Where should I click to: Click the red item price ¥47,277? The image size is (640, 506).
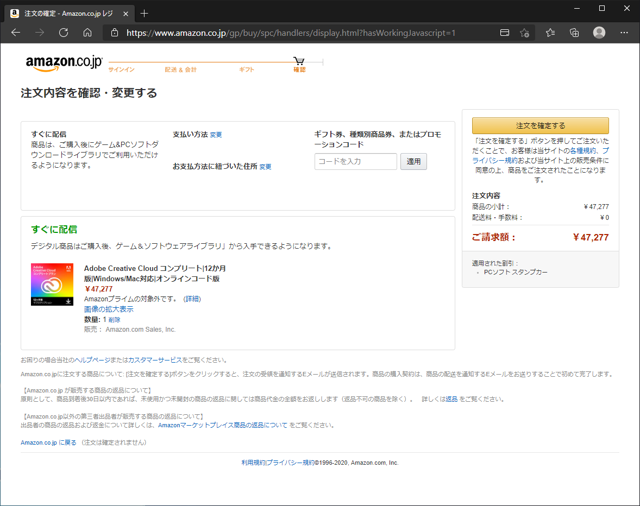coord(98,289)
